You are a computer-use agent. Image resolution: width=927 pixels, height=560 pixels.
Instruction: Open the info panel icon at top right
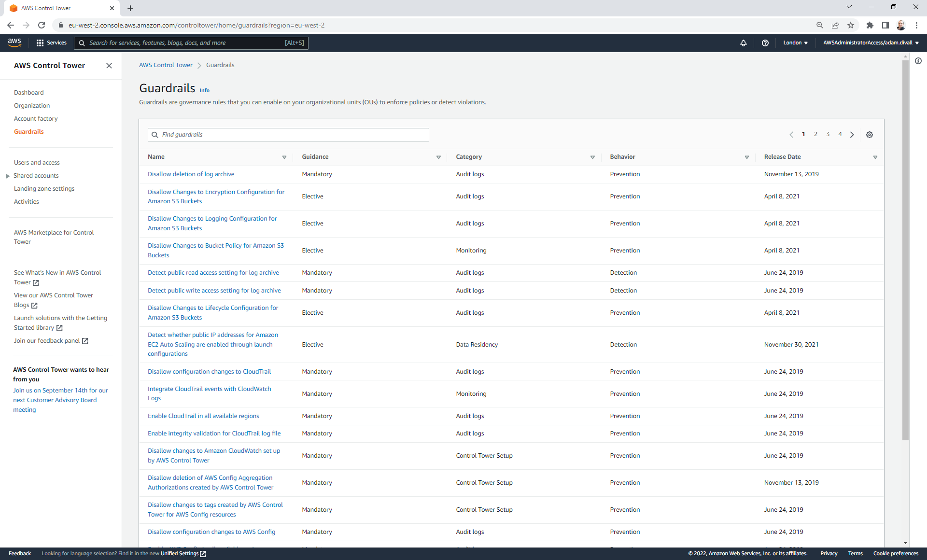919,61
